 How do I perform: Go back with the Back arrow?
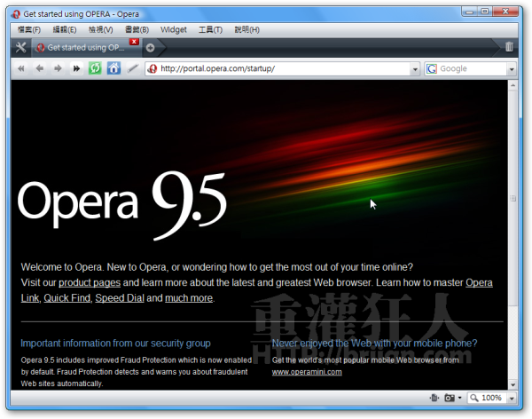(40, 68)
